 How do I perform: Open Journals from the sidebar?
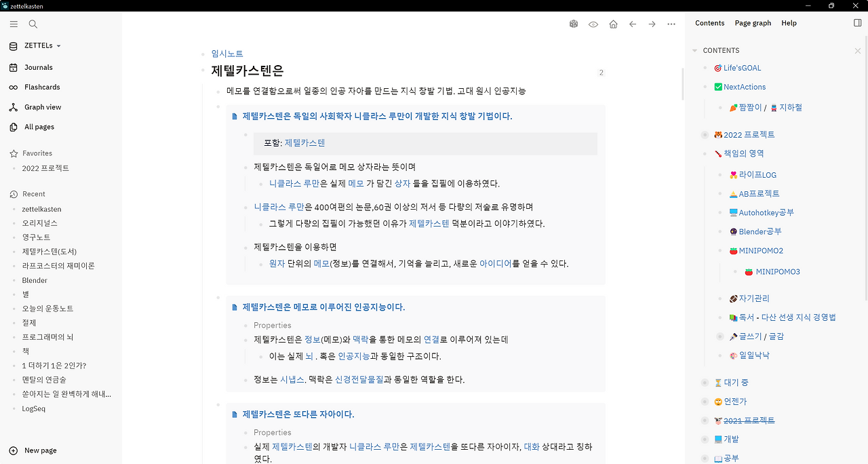click(39, 67)
